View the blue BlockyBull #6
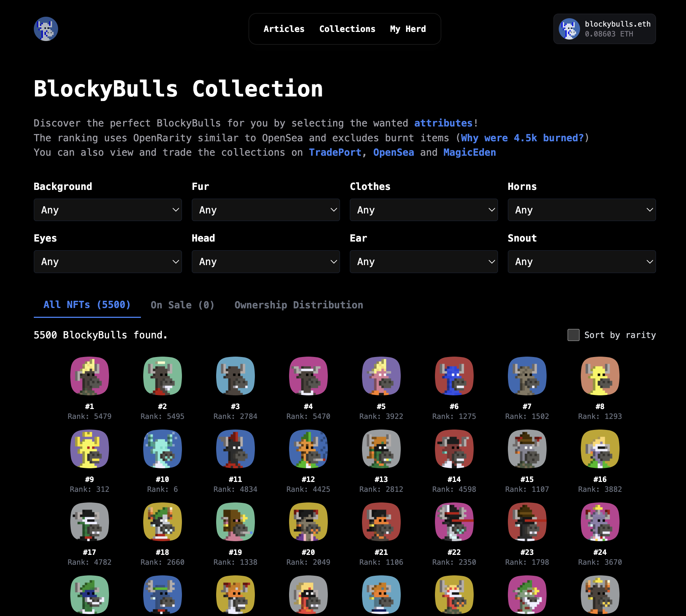 [454, 376]
